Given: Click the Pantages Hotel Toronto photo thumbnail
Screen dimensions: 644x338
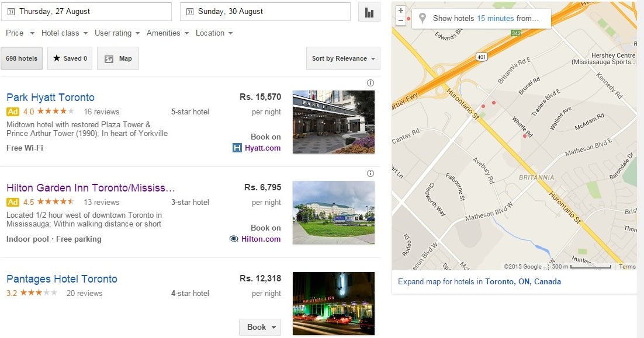Looking at the screenshot, I should pos(333,304).
